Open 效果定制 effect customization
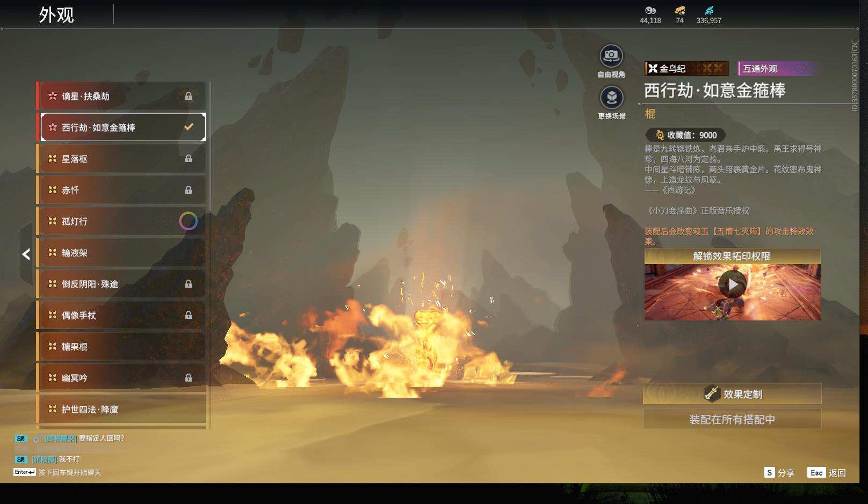 click(x=732, y=394)
